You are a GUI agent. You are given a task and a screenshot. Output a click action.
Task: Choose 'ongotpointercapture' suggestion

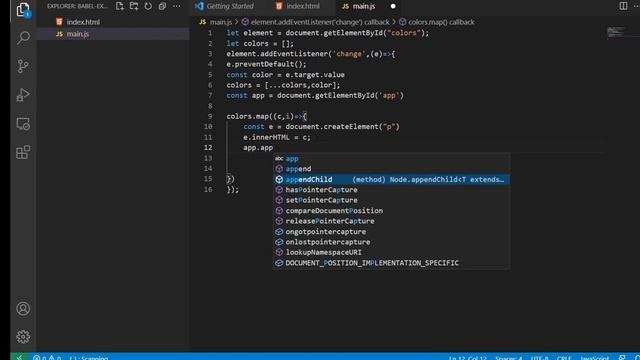[x=391, y=231]
